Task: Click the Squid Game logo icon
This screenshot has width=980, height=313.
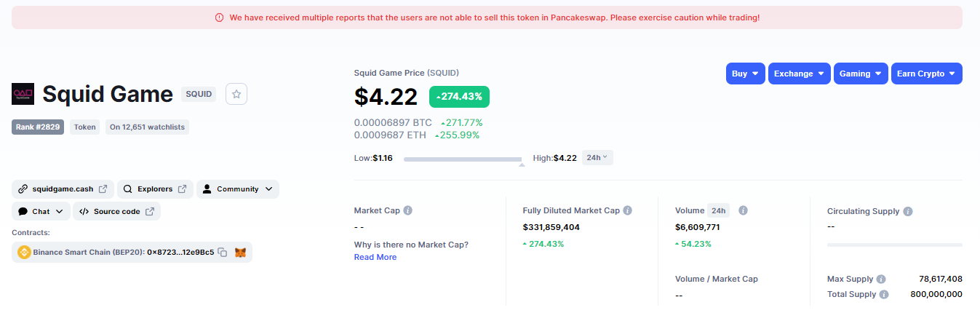Action: [23, 94]
